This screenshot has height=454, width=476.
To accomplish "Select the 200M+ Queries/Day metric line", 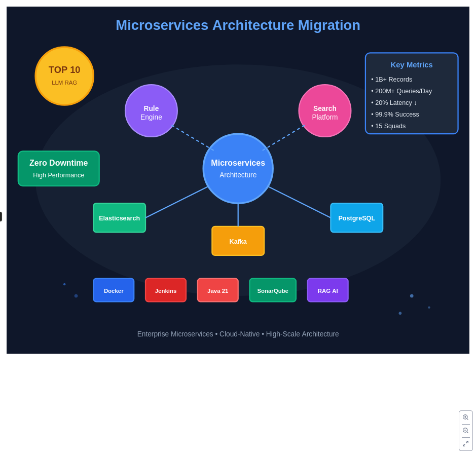I will pos(403,91).
